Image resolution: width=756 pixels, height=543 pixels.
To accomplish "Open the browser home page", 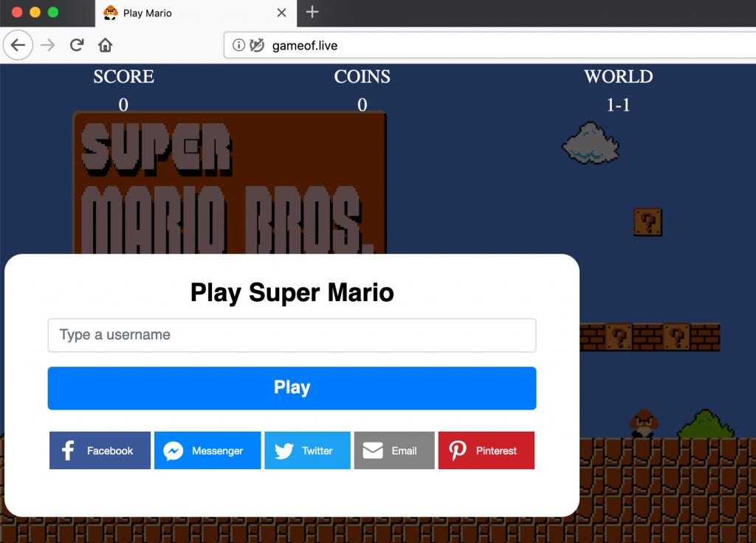I will pos(105,45).
